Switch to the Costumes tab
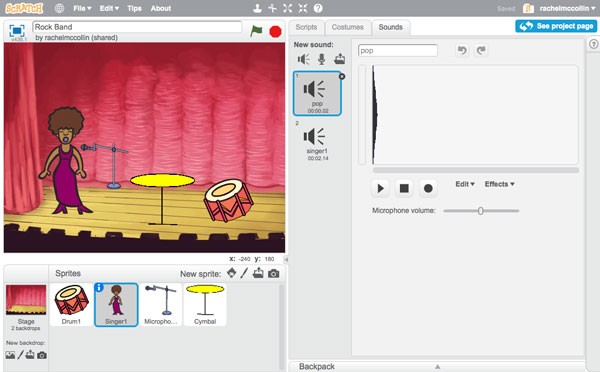This screenshot has width=600, height=372. point(347,27)
